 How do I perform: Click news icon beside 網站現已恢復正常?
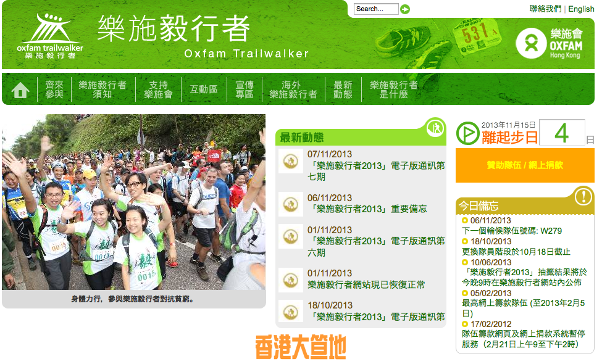291,280
